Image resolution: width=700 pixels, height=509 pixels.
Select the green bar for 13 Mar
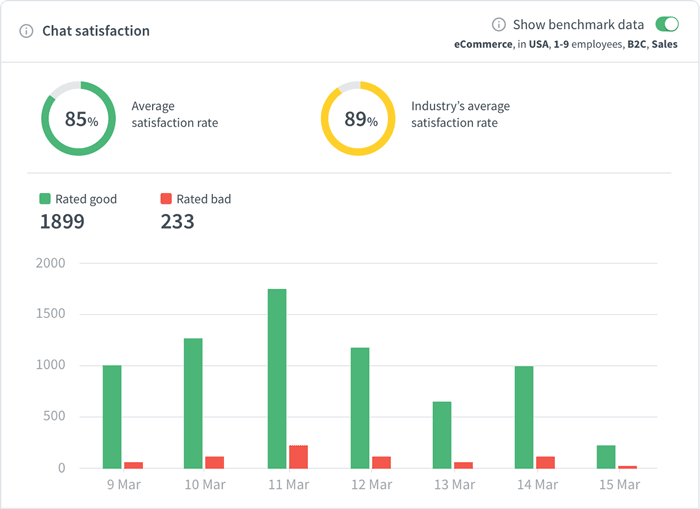(442, 434)
